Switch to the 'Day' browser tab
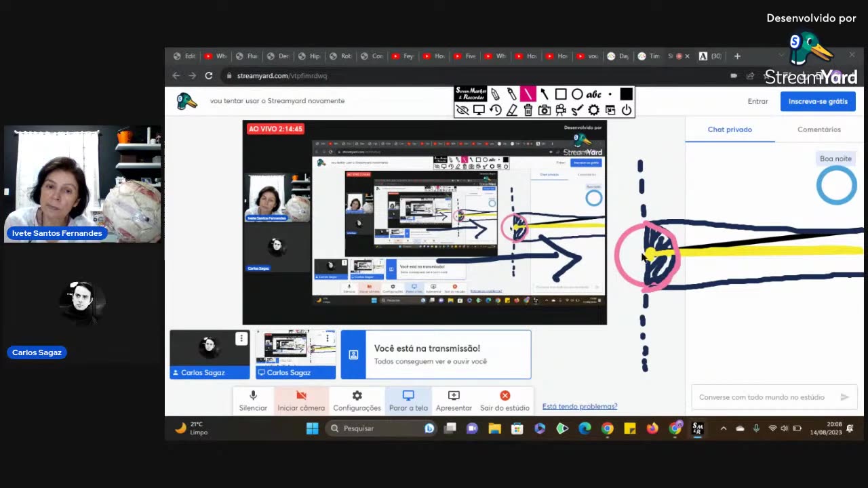This screenshot has width=868, height=488. coord(618,56)
